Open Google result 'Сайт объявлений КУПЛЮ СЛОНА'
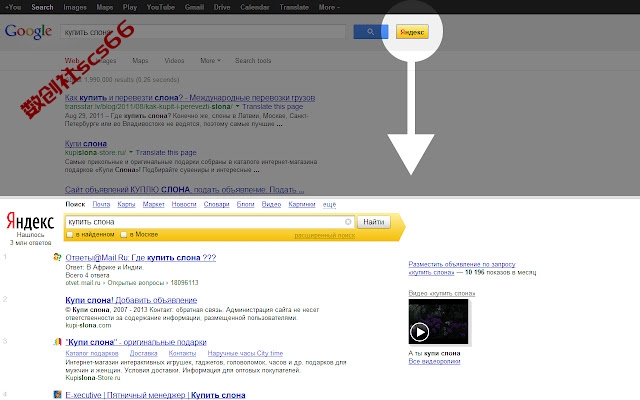Image resolution: width=640 pixels, height=400 pixels. (184, 190)
